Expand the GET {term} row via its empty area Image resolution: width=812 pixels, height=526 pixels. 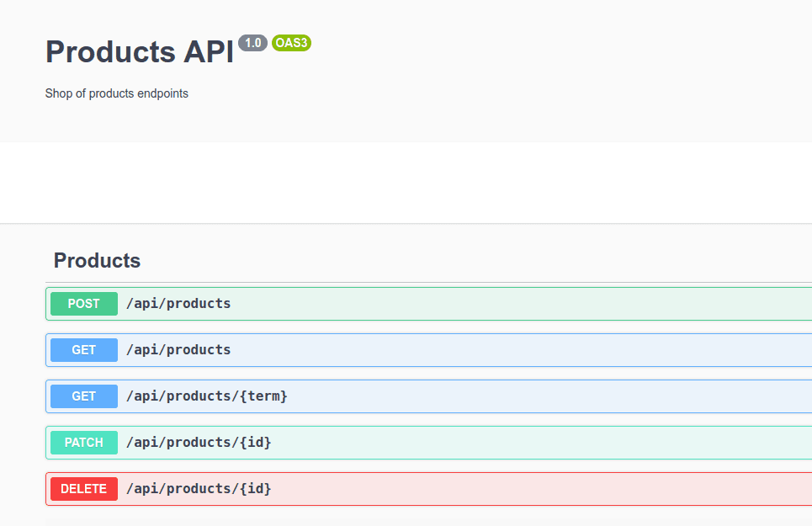(x=547, y=396)
